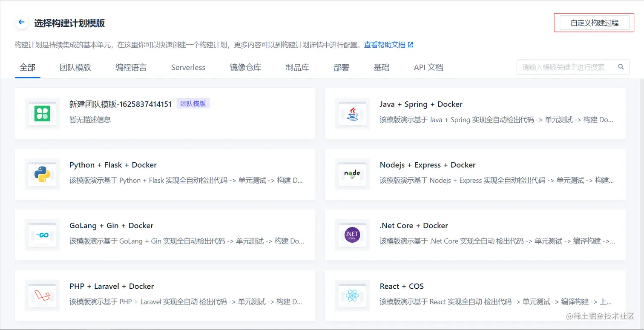This screenshot has width=644, height=330.
Task: Switch to the 镜像仓库 tab
Action: tap(245, 67)
